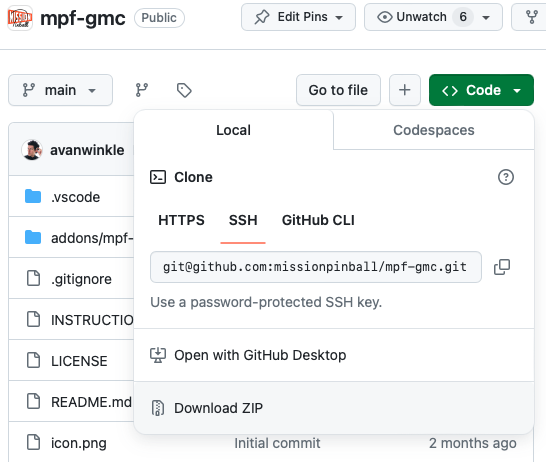The height and width of the screenshot is (462, 546).
Task: Click the plus add file button
Action: (x=405, y=90)
